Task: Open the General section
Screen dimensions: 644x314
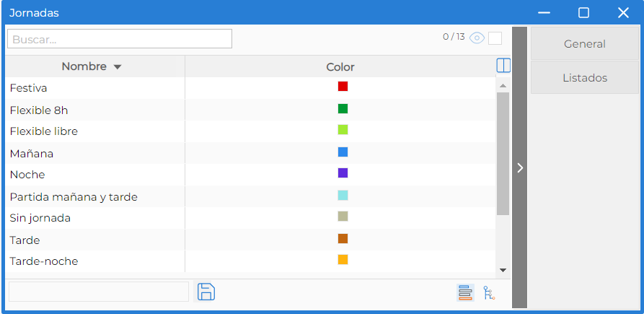Action: tap(585, 43)
